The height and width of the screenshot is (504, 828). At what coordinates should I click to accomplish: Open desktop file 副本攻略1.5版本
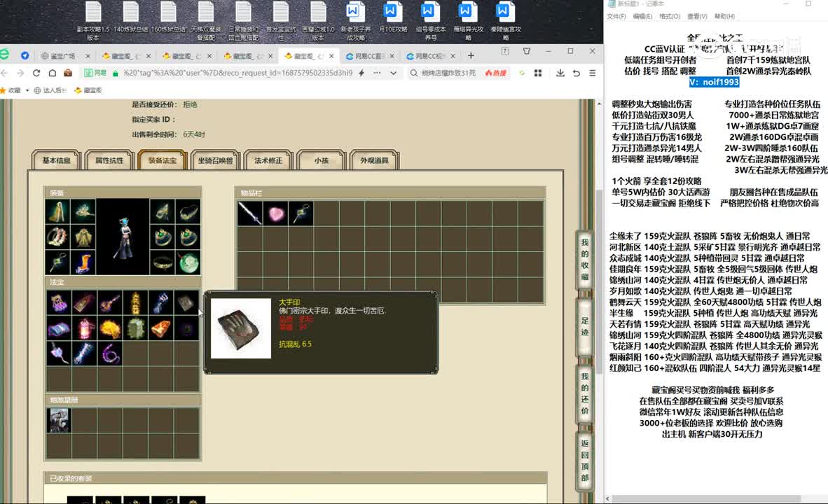click(x=93, y=21)
